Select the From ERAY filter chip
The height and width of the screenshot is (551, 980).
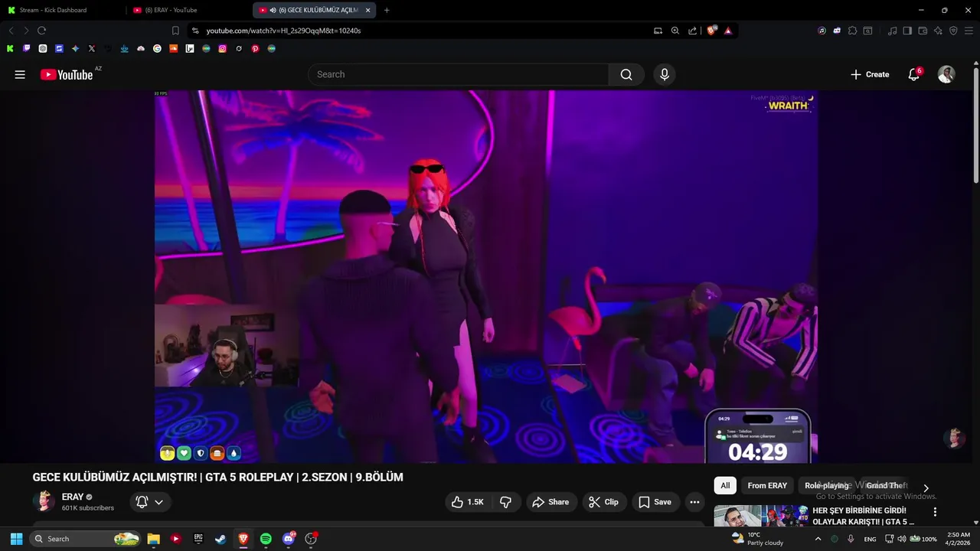767,485
